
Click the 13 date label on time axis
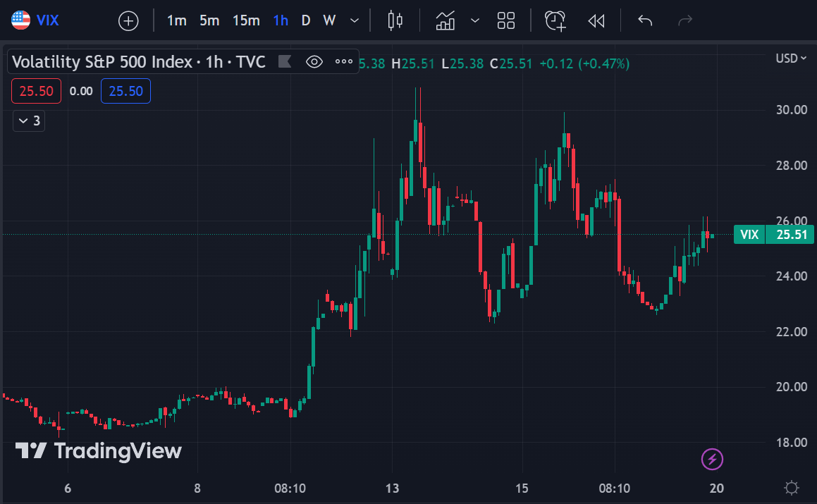393,488
